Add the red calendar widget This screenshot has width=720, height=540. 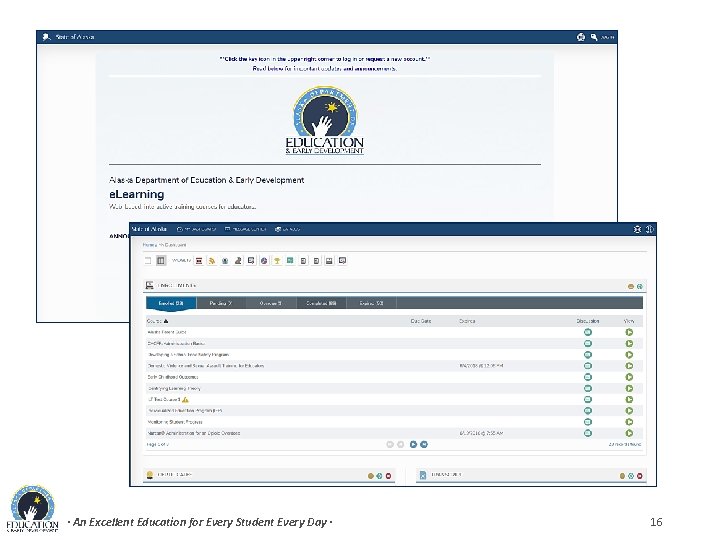click(x=199, y=260)
